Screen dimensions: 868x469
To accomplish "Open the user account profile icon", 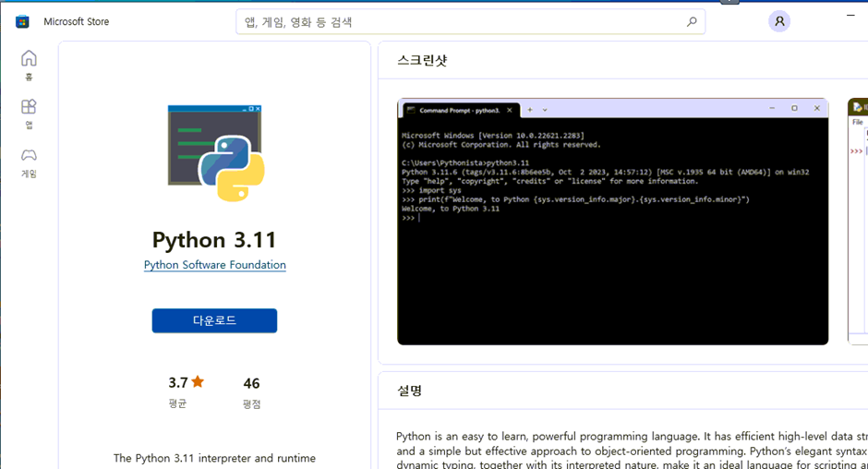I will (x=779, y=21).
